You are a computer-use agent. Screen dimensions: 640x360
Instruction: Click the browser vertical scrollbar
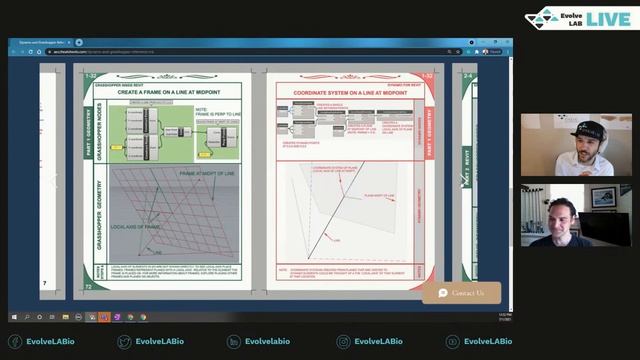coord(511,184)
